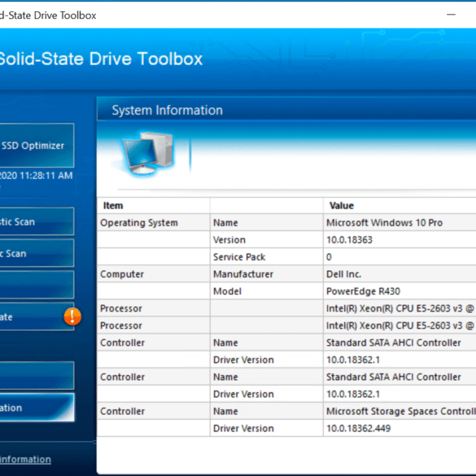The height and width of the screenshot is (476, 476).
Task: Click the top Scan button ending in 'stic Scan'
Action: click(x=37, y=221)
